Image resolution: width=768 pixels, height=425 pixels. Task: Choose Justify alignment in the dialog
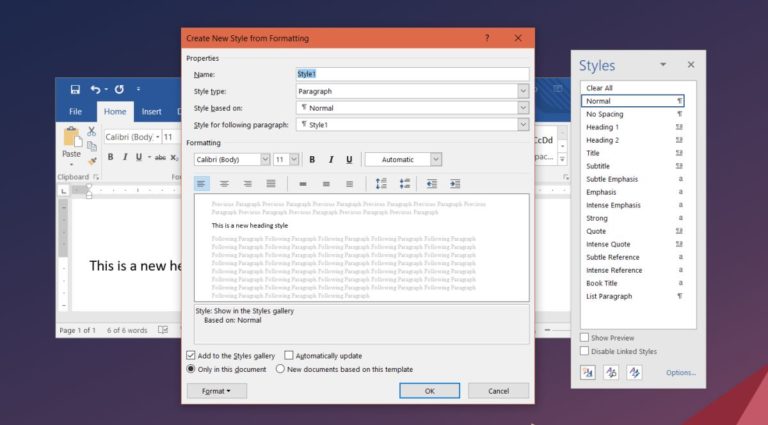click(x=271, y=184)
